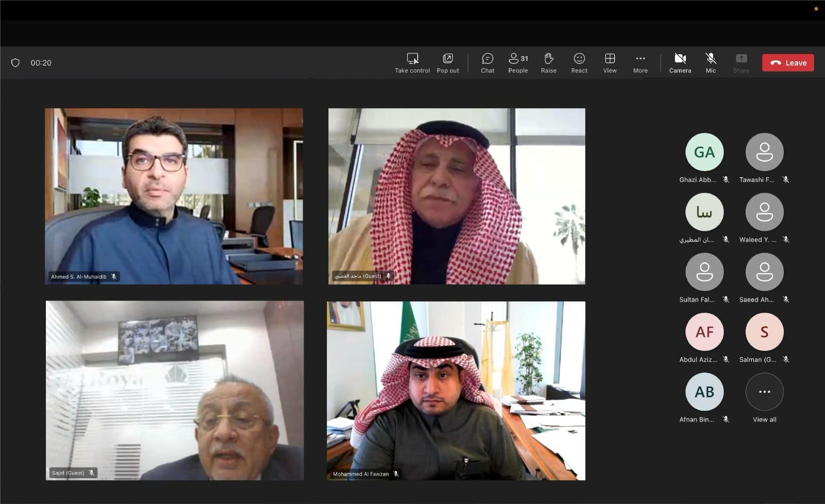Image resolution: width=825 pixels, height=504 pixels.
Task: Click the GA avatar for Ghazi
Action: [x=704, y=152]
